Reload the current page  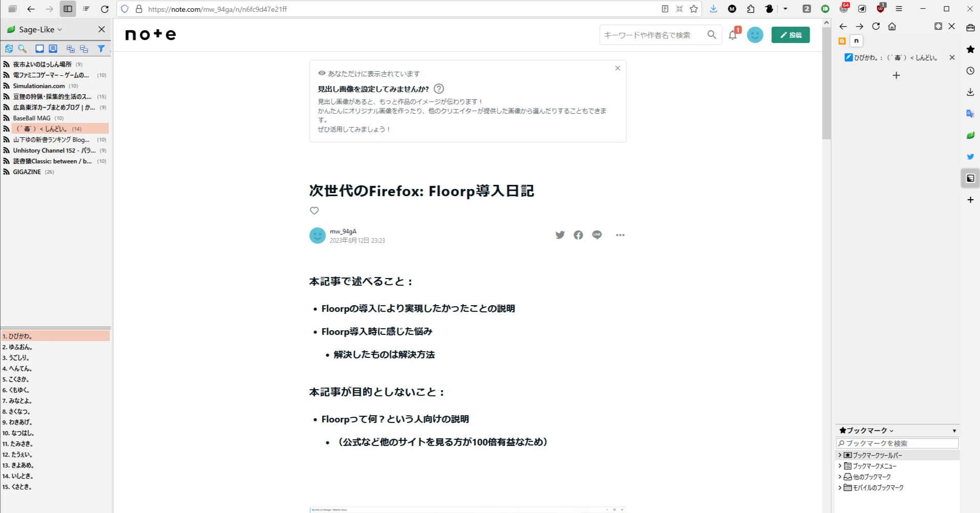pos(104,9)
